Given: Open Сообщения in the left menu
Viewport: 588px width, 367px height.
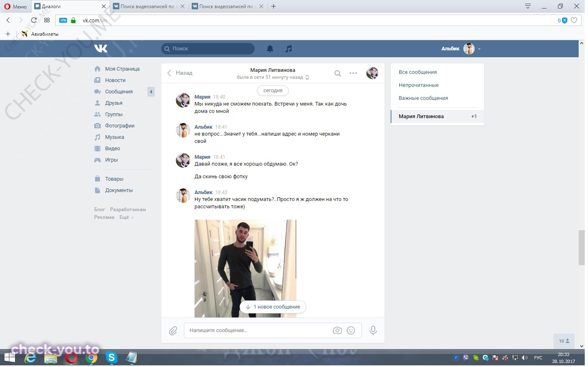Looking at the screenshot, I should point(119,92).
